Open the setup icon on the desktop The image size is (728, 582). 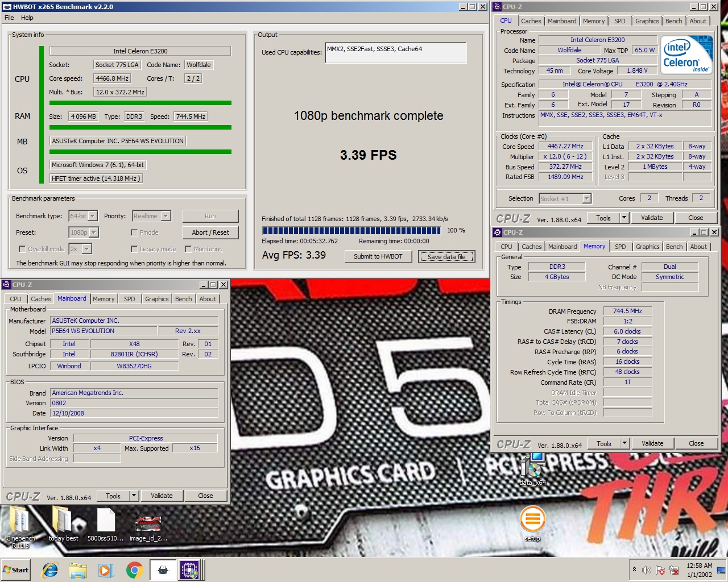(533, 523)
